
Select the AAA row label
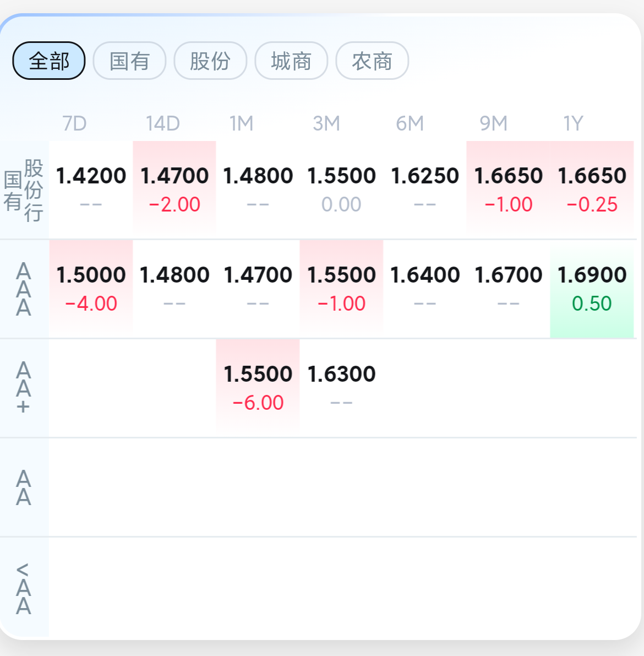tap(24, 289)
